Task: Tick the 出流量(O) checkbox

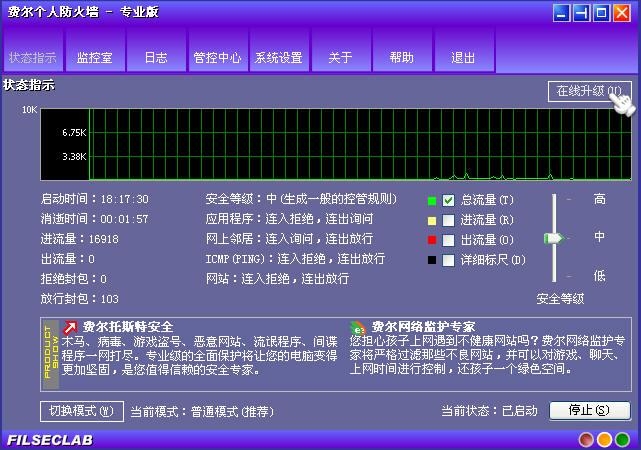Action: click(x=449, y=240)
